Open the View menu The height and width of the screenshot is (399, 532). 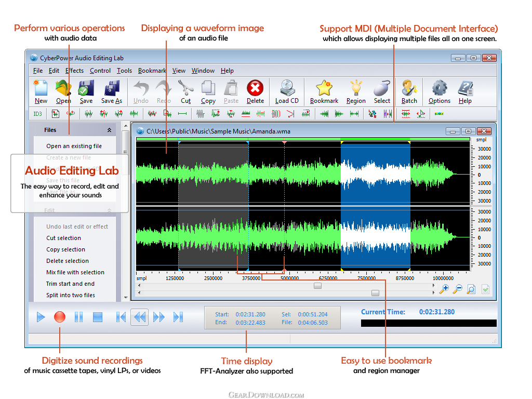tap(179, 71)
